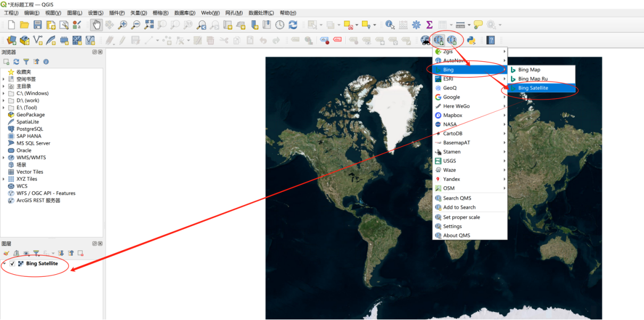Screen dimensions: 644x320
Task: Open the Web(W) menu
Action: 210,13
